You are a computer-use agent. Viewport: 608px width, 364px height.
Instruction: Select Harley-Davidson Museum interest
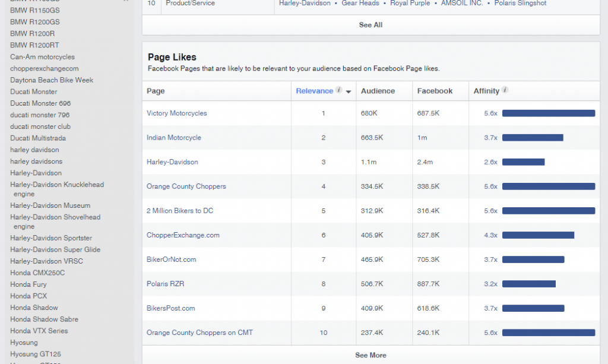coord(50,205)
